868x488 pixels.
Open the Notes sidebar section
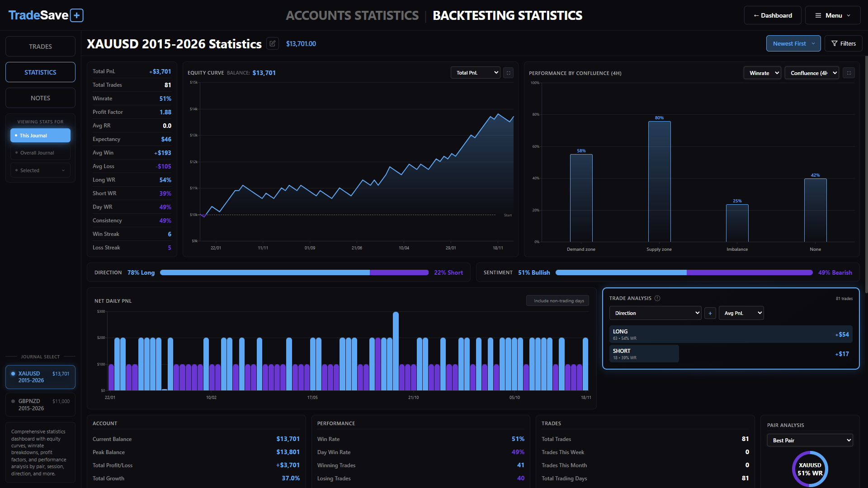[40, 98]
